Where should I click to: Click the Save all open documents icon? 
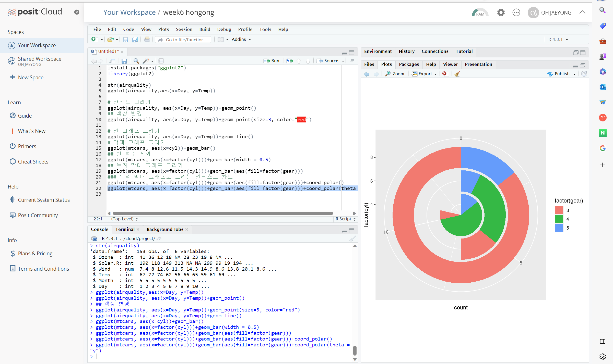click(135, 40)
